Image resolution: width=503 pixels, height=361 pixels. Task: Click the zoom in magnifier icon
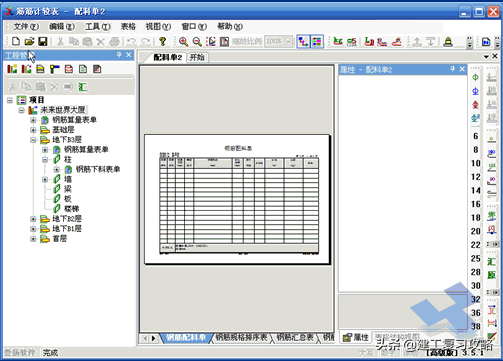(183, 41)
